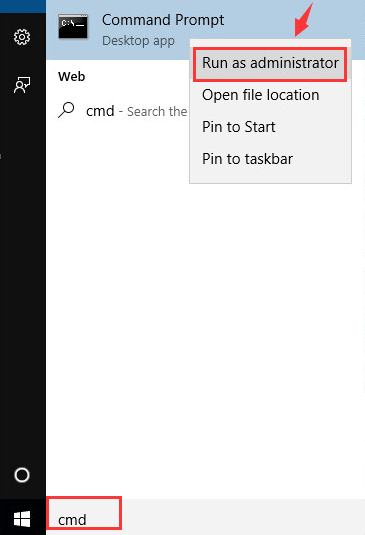The height and width of the screenshot is (535, 365).
Task: Select Run as administrator
Action: tap(270, 63)
